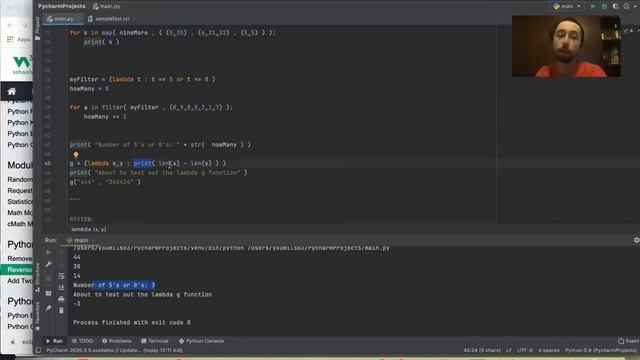Click the myFilter lambda definition line
The height and width of the screenshot is (360, 640).
(x=142, y=79)
